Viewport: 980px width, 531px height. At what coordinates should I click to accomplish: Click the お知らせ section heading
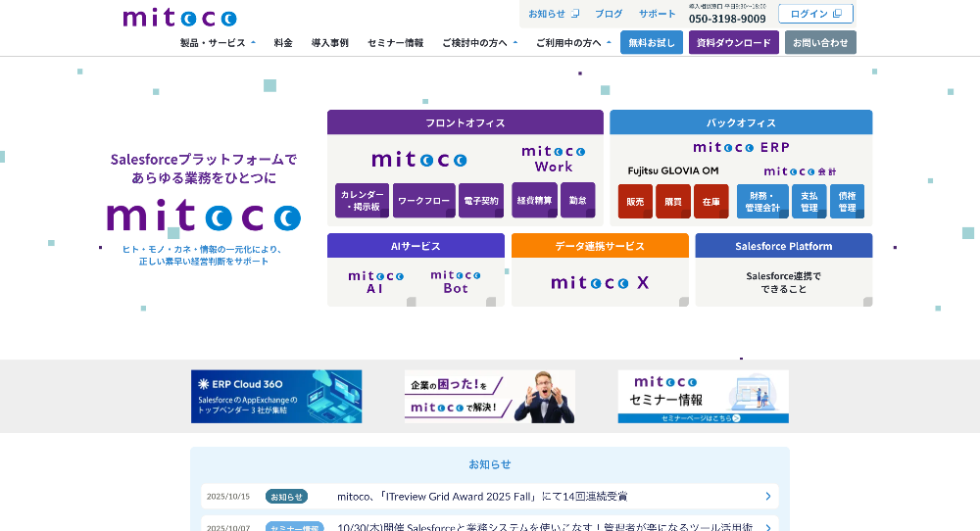[x=490, y=464]
